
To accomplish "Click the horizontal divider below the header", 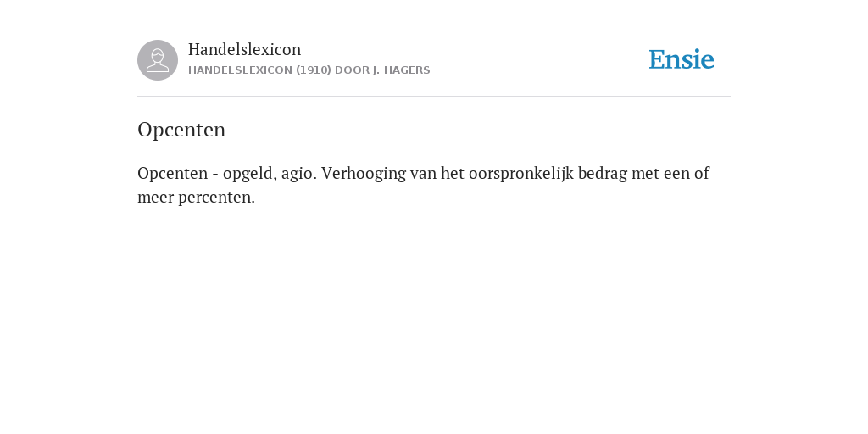I will [434, 97].
